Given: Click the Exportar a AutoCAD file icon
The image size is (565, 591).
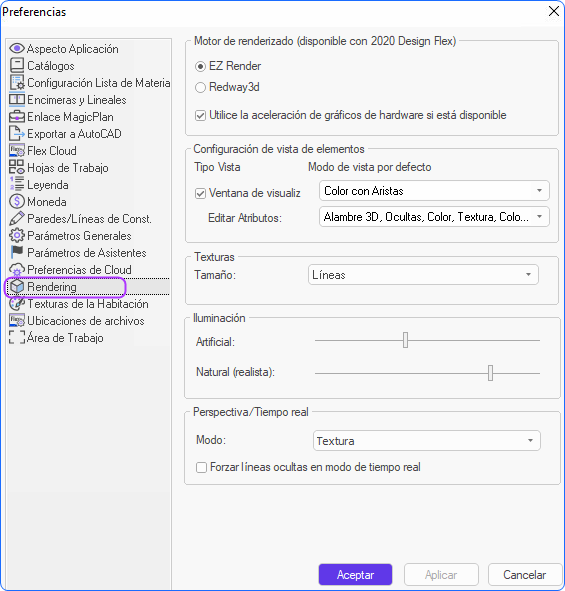Looking at the screenshot, I should [17, 133].
